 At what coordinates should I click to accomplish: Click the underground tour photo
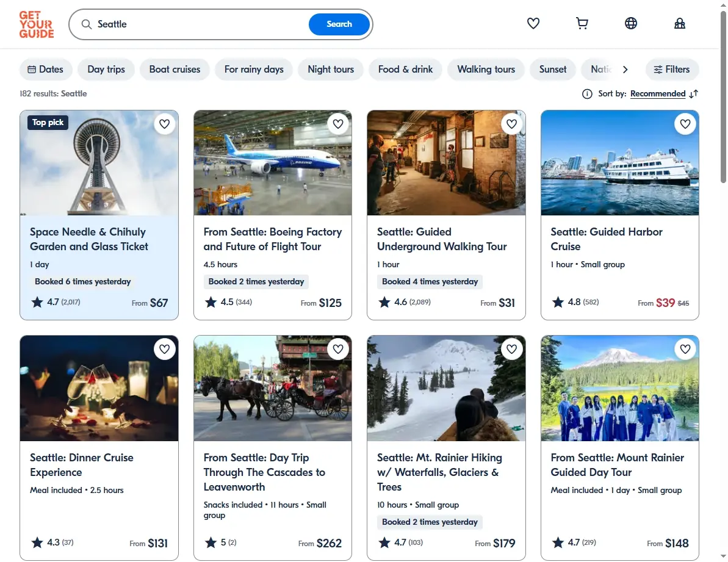(x=446, y=163)
